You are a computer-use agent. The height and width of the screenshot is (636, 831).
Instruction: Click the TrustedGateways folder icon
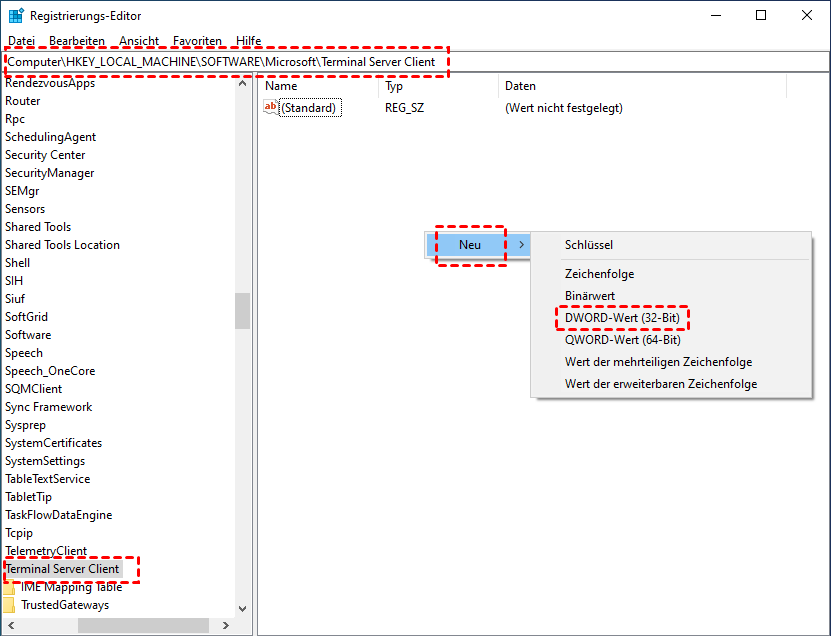9,605
